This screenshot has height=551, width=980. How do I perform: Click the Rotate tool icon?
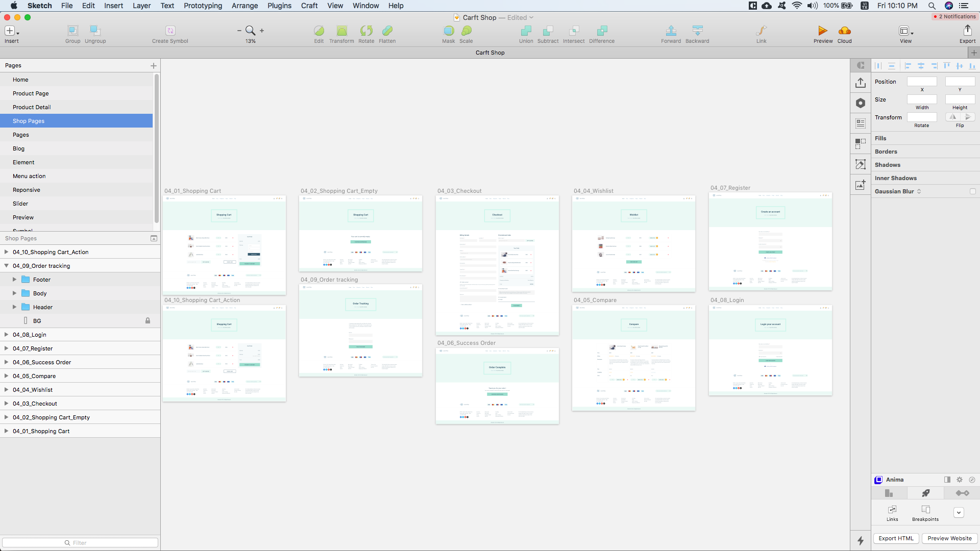(366, 31)
